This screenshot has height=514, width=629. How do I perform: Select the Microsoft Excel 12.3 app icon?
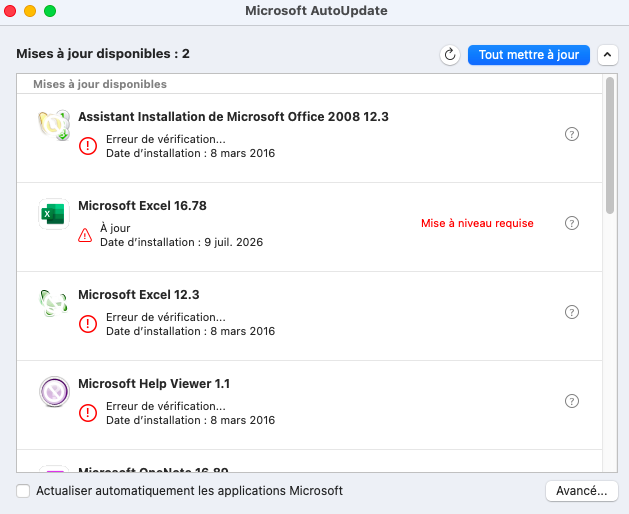(x=53, y=303)
